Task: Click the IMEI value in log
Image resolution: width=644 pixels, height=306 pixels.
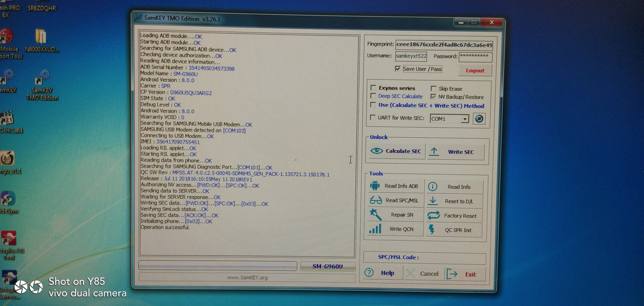Action: pyautogui.click(x=178, y=142)
